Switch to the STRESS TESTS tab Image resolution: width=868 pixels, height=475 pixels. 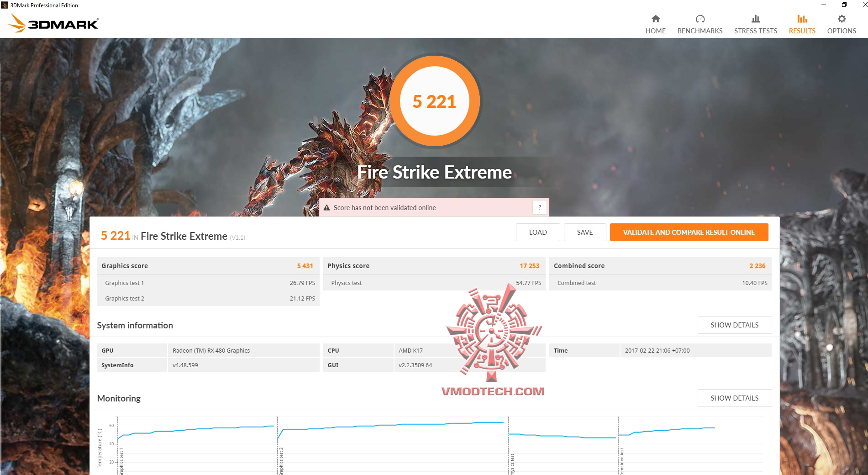(755, 31)
